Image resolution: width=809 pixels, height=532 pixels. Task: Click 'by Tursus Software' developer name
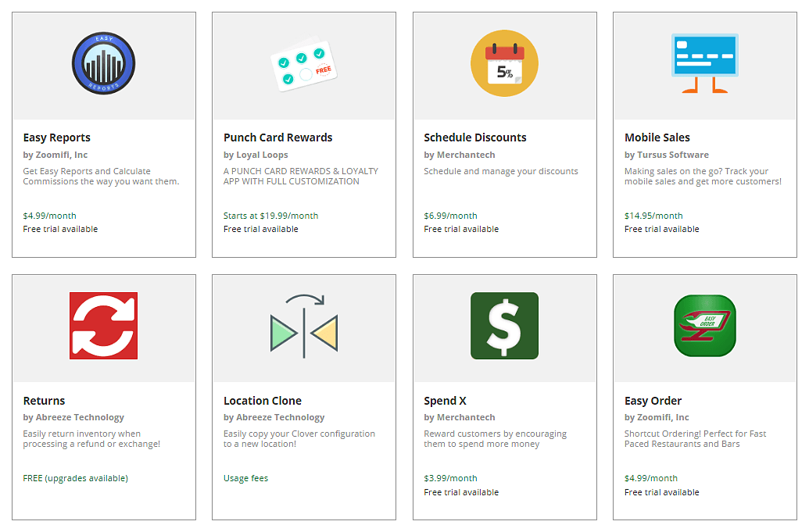[667, 155]
